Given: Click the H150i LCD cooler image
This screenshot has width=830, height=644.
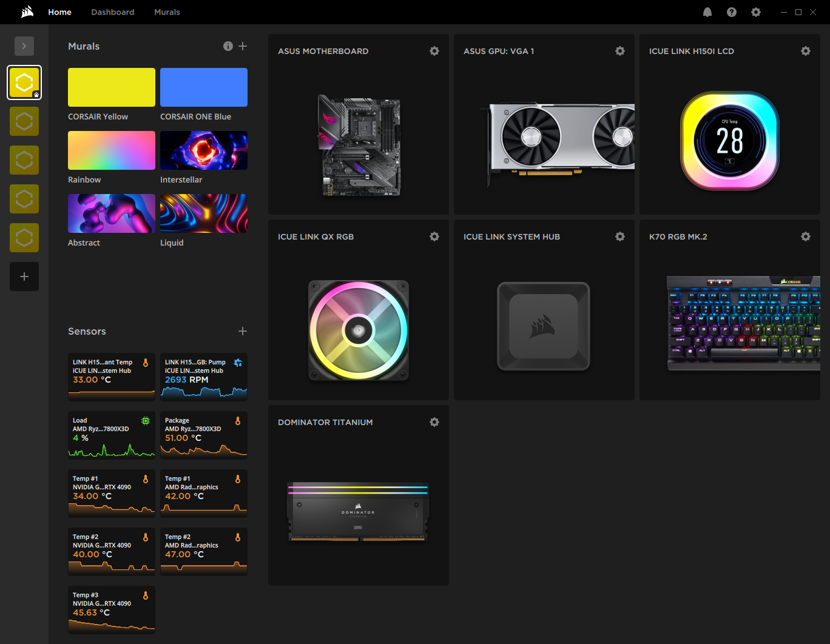Looking at the screenshot, I should (x=730, y=141).
